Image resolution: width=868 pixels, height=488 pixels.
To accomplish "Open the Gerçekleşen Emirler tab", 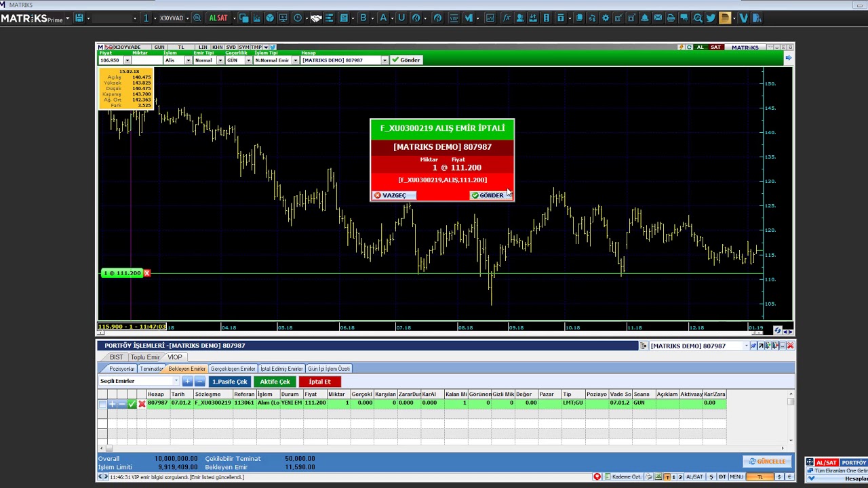I will [x=233, y=369].
